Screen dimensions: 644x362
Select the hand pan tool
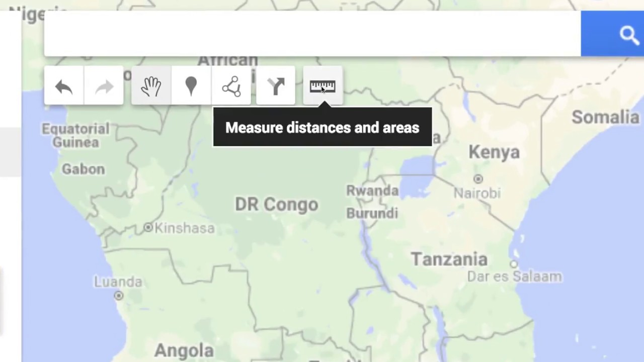point(151,86)
